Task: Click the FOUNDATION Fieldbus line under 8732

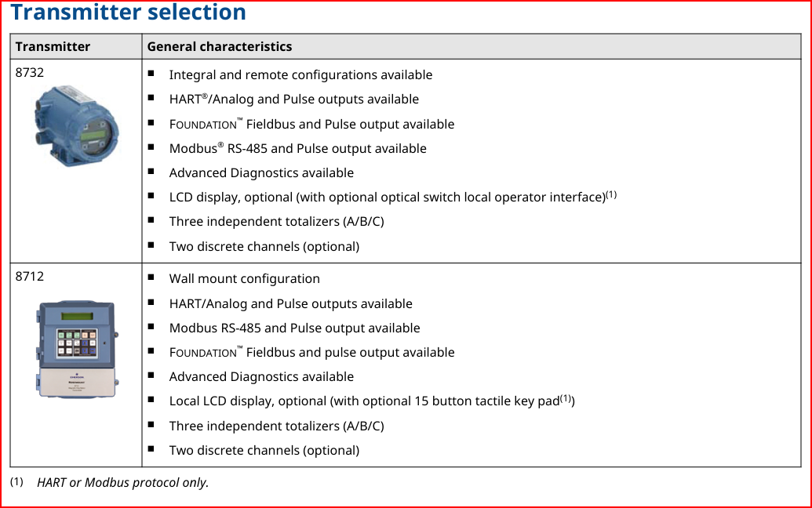Action: point(311,124)
